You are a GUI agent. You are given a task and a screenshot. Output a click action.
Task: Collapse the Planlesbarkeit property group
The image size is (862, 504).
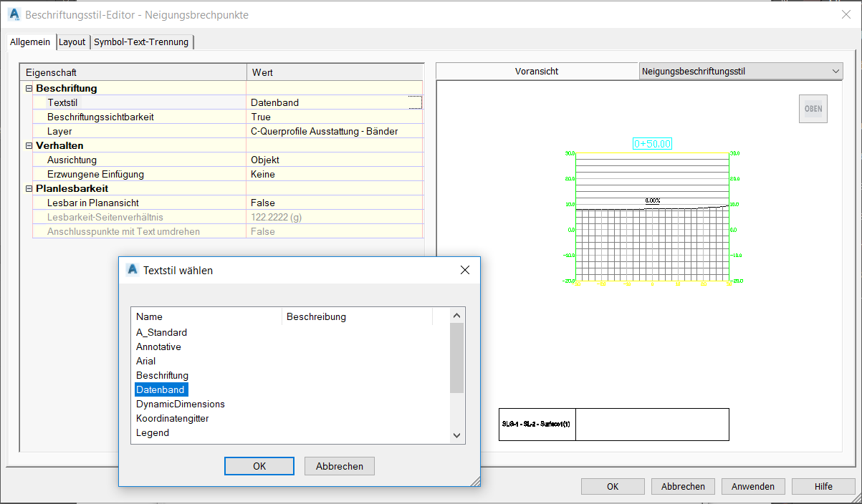pyautogui.click(x=29, y=188)
